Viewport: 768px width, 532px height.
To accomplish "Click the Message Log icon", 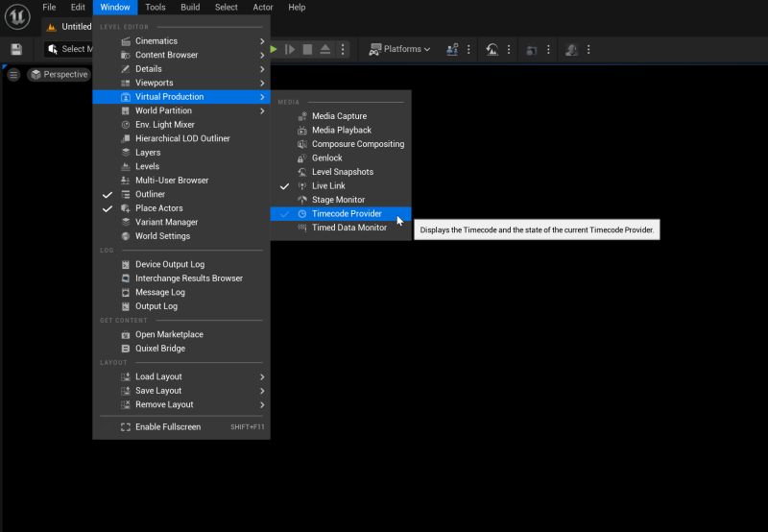I will (x=126, y=293).
